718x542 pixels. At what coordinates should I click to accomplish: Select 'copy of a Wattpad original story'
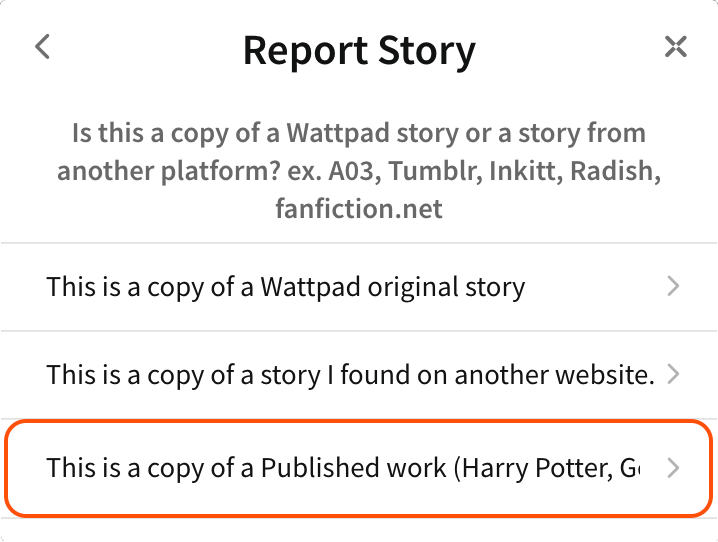tap(285, 288)
